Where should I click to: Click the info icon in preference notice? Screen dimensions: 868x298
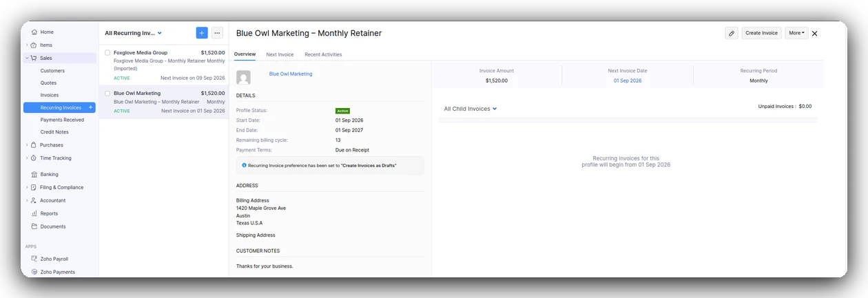tap(245, 165)
